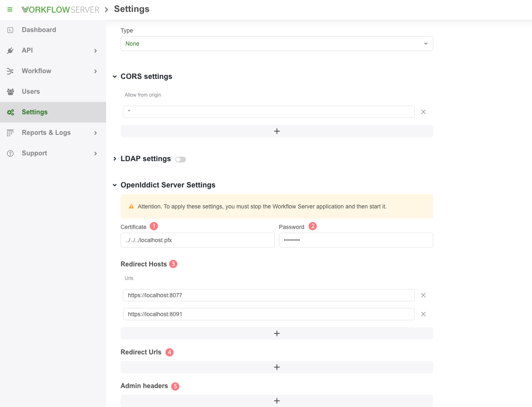Focus the Password input field

point(356,240)
